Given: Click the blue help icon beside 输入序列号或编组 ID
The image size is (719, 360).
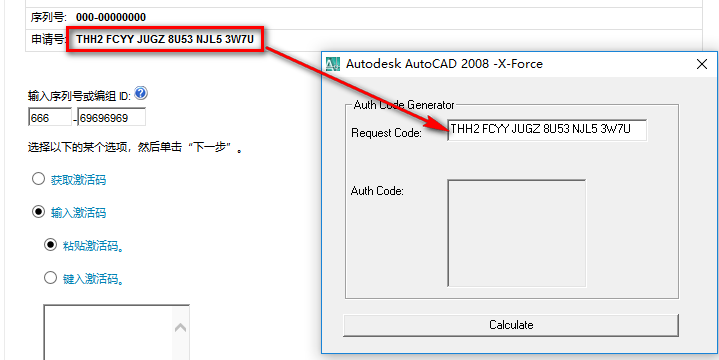Looking at the screenshot, I should point(141,94).
